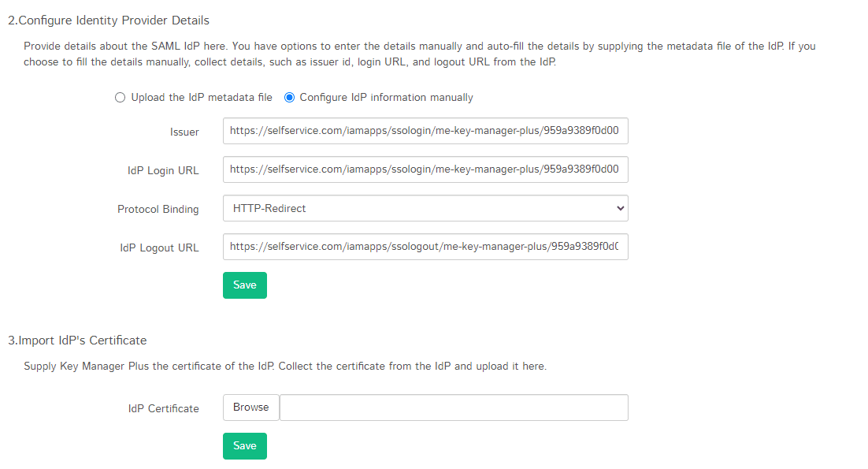The height and width of the screenshot is (469, 868).
Task: Save the Import IdP's Certificate section
Action: pyautogui.click(x=245, y=446)
